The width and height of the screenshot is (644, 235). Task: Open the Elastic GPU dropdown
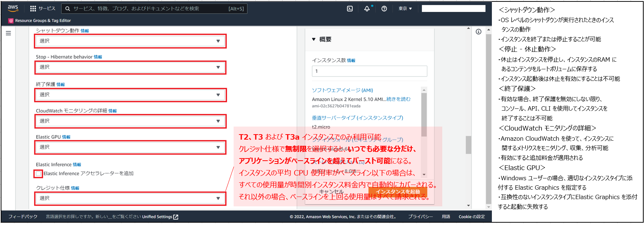click(130, 147)
